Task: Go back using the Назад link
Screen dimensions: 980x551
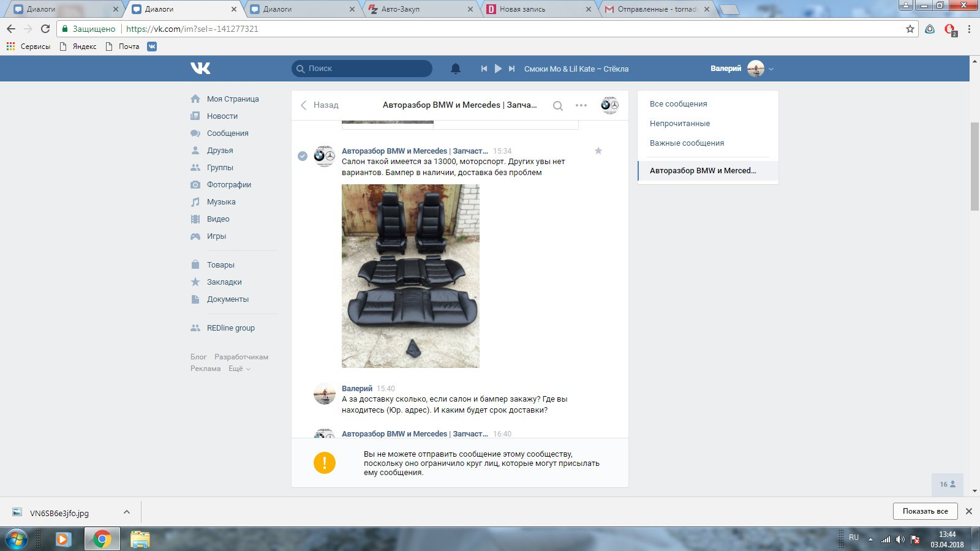Action: pos(320,105)
